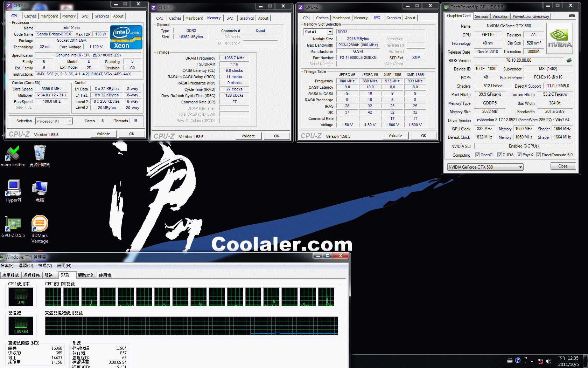588x368 pixels.
Task: Open the Processor #1 selection dropdown
Action: tap(54, 121)
